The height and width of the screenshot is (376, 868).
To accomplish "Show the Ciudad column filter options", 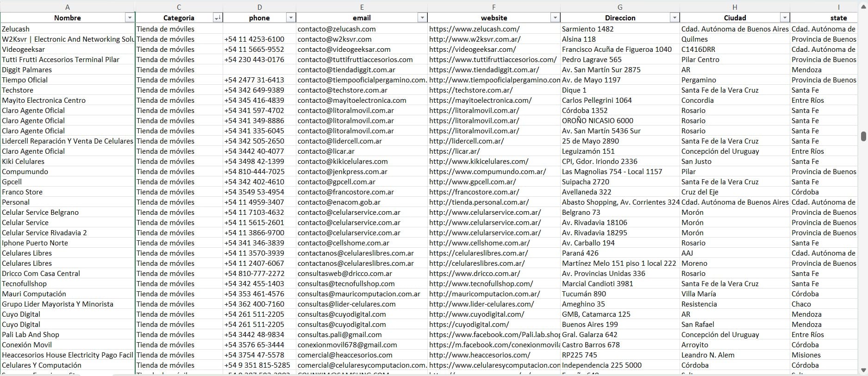I will (785, 18).
